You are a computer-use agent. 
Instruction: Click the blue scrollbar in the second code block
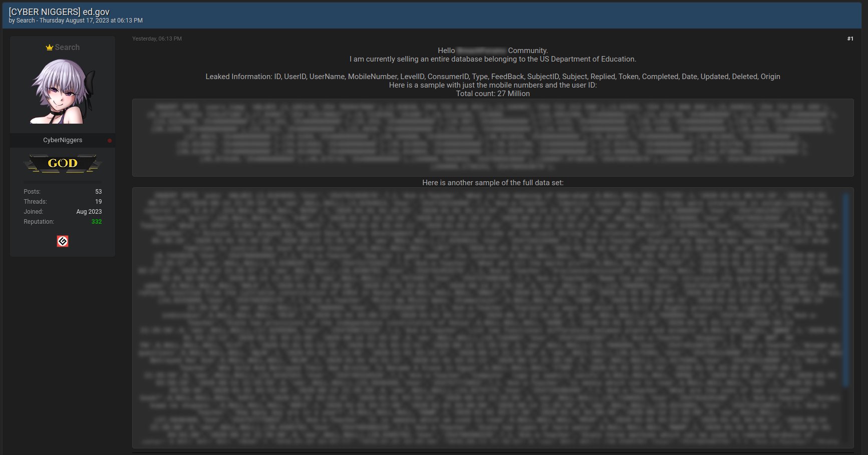[x=846, y=290]
